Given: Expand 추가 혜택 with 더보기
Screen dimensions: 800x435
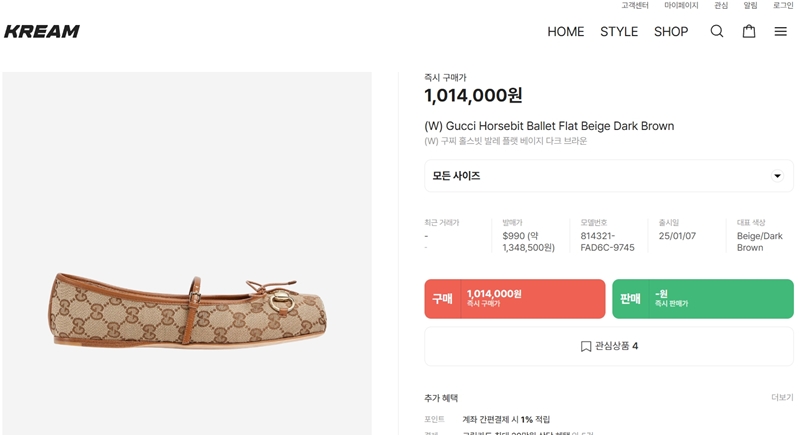Looking at the screenshot, I should pyautogui.click(x=781, y=397).
